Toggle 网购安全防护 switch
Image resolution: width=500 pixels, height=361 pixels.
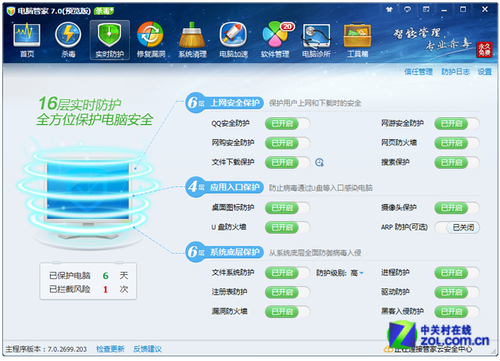point(287,143)
